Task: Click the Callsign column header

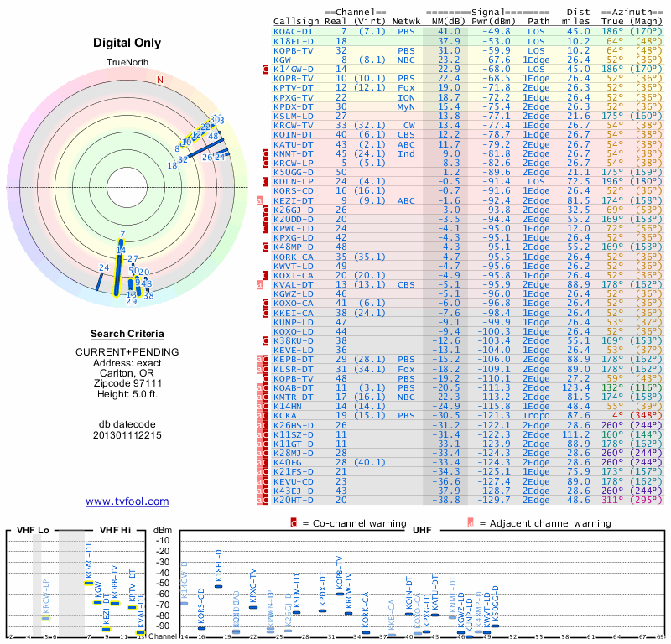Action: pos(296,20)
